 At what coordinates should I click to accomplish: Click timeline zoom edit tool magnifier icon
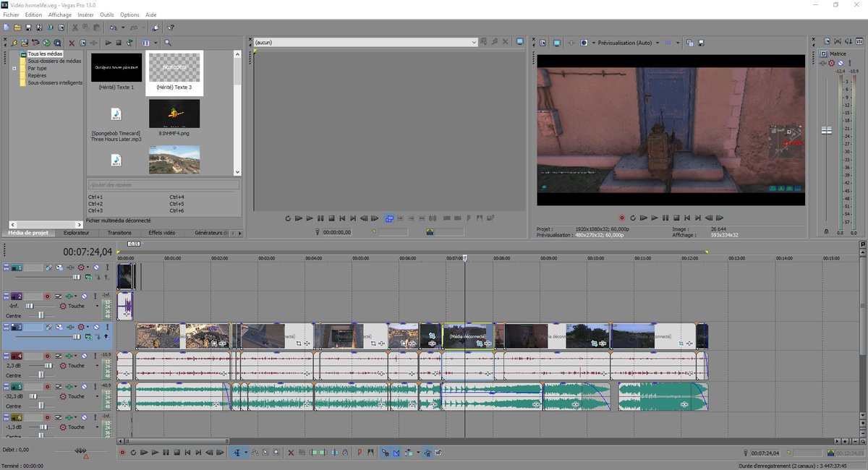(276, 453)
